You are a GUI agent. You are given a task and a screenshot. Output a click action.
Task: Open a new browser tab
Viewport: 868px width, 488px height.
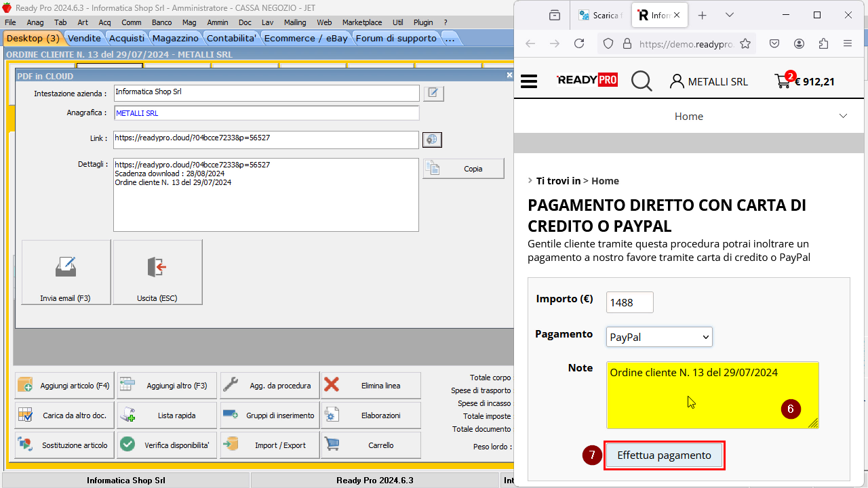(703, 15)
